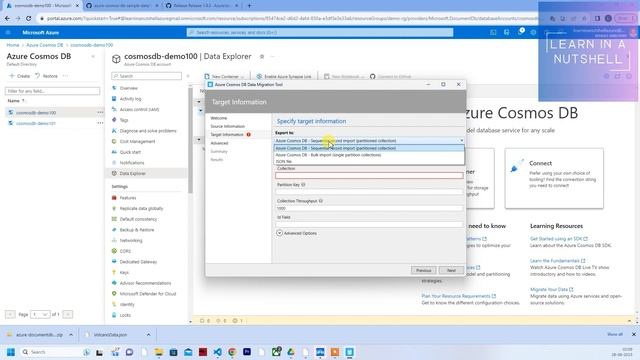Image resolution: width=640 pixels, height=360 pixels.
Task: Open Keys setting
Action: point(124,272)
